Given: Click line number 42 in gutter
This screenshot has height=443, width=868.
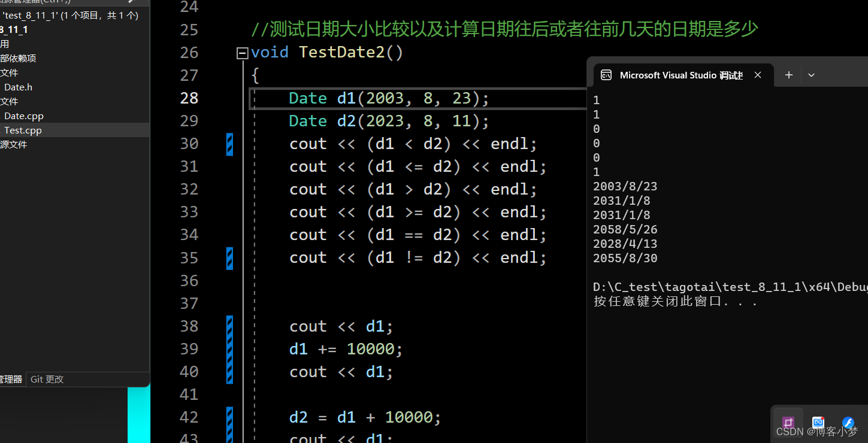Looking at the screenshot, I should (189, 417).
